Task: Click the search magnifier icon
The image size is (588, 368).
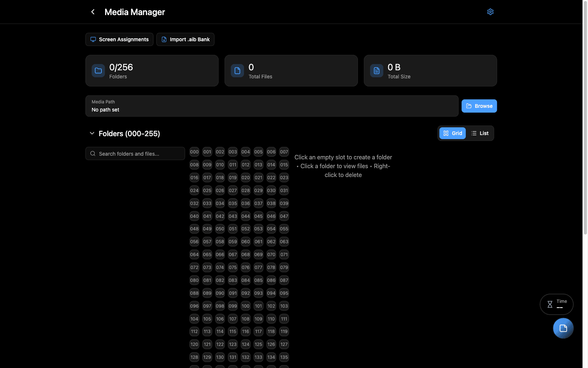Action: tap(93, 153)
